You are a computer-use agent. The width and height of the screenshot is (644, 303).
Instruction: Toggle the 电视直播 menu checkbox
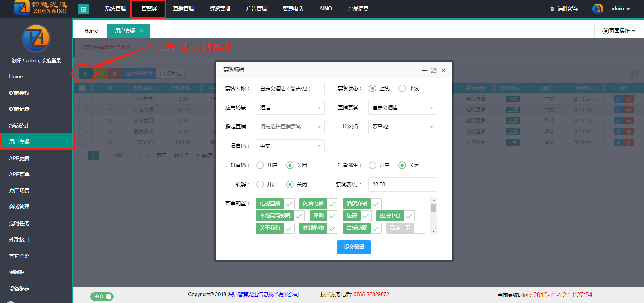(x=289, y=204)
